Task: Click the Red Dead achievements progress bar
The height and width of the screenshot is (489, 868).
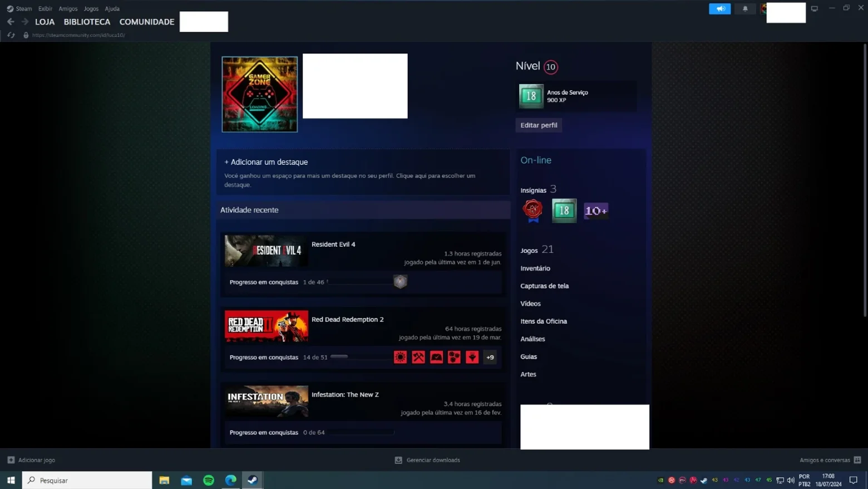Action: click(x=362, y=357)
